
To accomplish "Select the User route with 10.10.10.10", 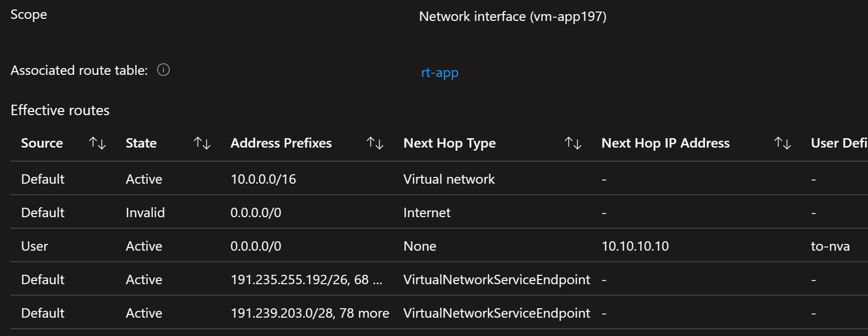I will [x=439, y=246].
